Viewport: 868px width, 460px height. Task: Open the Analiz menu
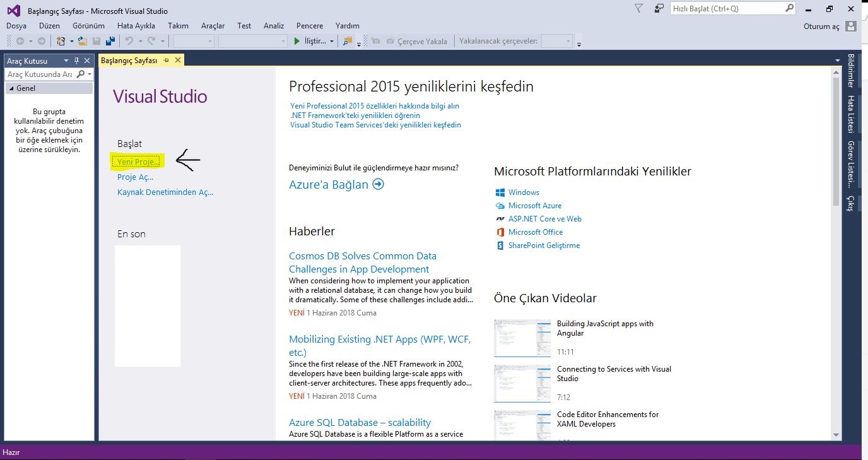point(274,26)
